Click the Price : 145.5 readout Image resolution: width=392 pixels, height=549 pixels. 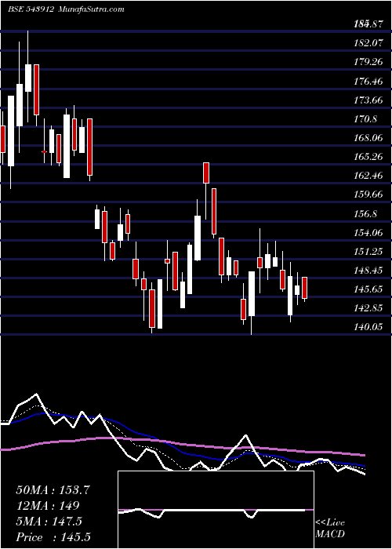pos(55,537)
